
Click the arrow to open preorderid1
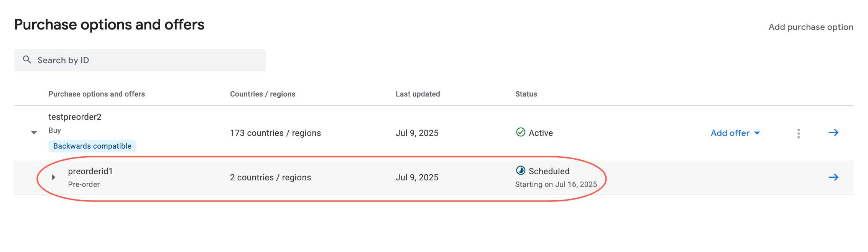click(833, 177)
